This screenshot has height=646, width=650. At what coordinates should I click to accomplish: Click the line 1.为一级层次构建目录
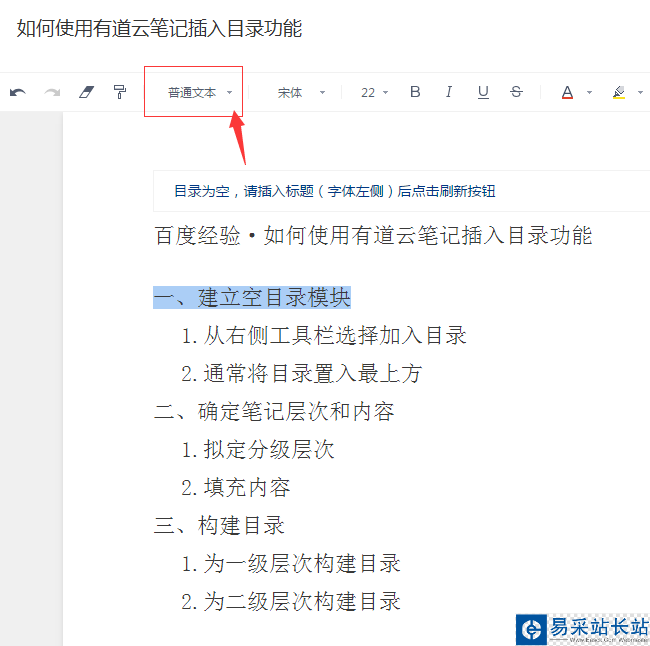pyautogui.click(x=291, y=563)
